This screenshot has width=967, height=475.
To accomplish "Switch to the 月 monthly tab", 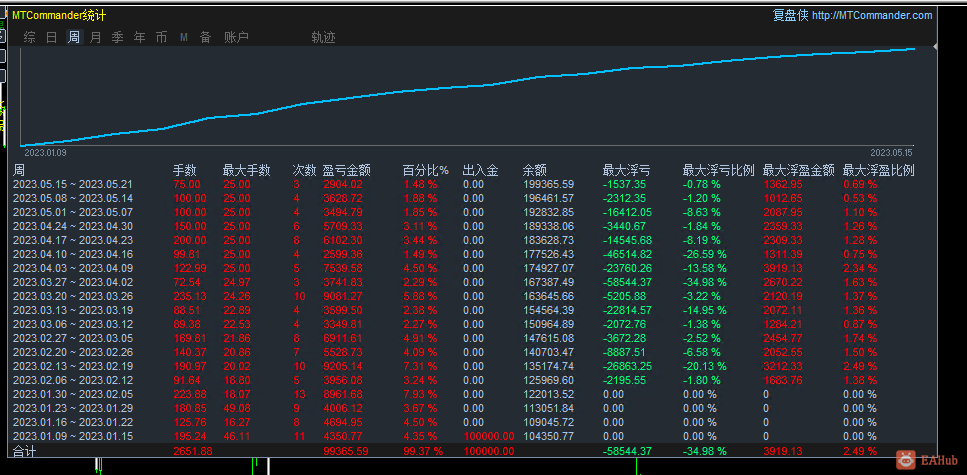I will (95, 38).
